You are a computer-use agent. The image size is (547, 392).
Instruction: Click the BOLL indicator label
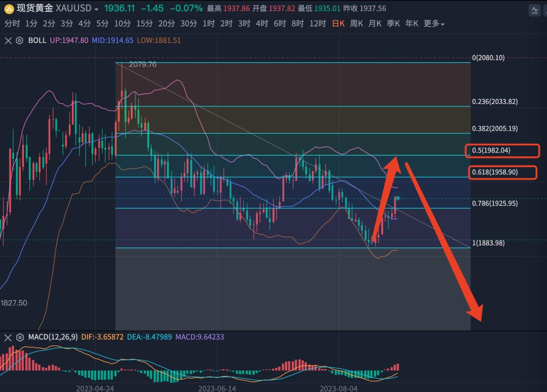(x=37, y=41)
